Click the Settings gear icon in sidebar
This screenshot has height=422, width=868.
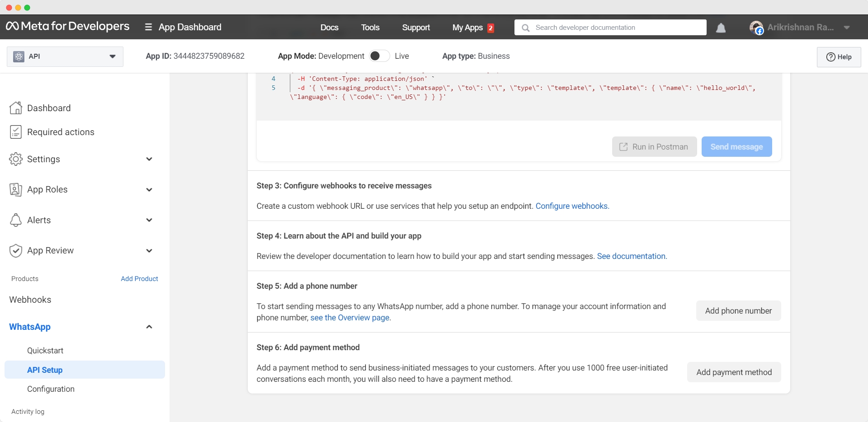pyautogui.click(x=16, y=159)
